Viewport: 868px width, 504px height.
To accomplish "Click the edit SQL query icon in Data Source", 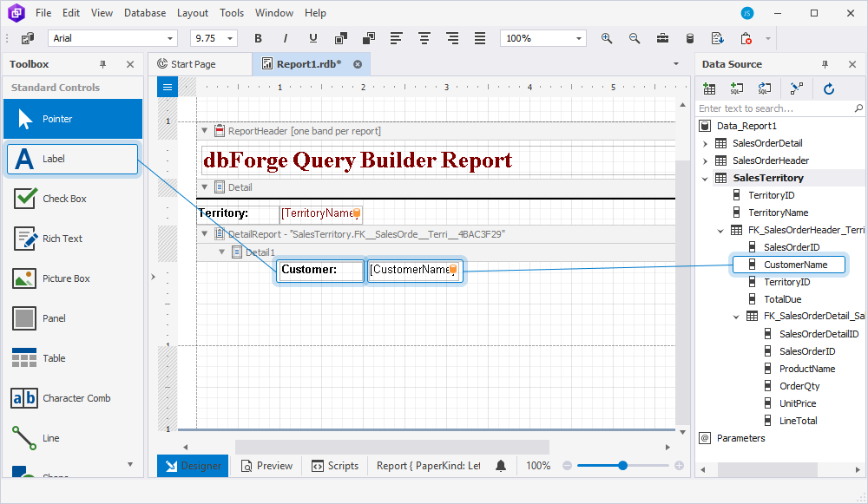I will [x=765, y=88].
